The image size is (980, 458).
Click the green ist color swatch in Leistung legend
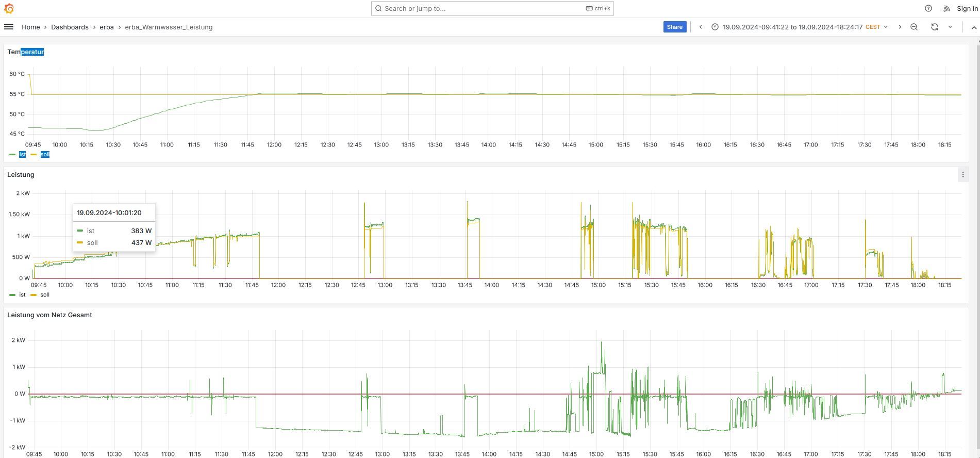12,295
